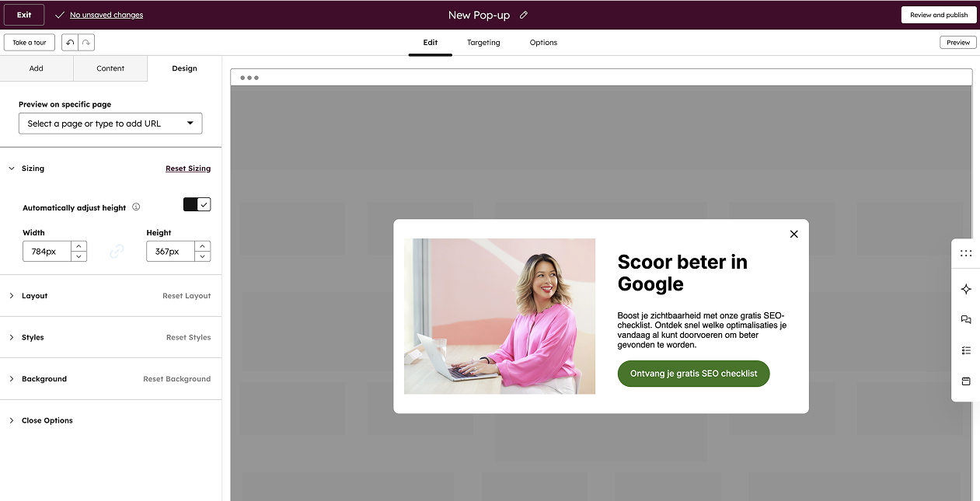Screen dimensions: 980x501
Task: Click the Width input field
Action: coord(47,252)
